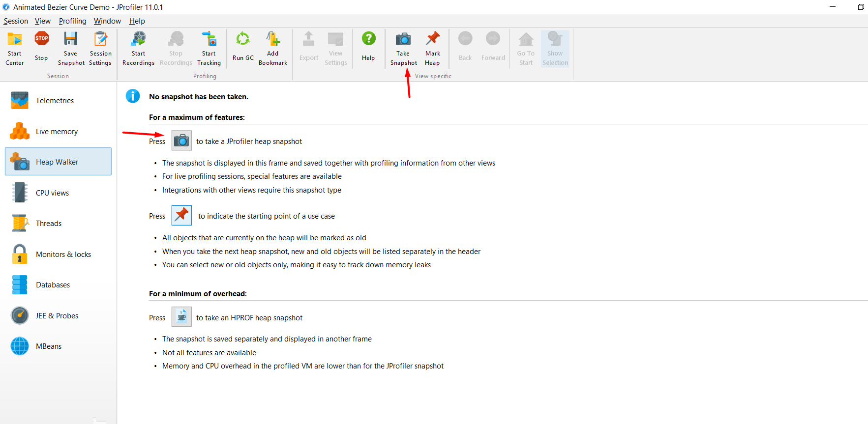Open View Settings in the toolbar
Image resolution: width=868 pixels, height=424 pixels.
coord(336,49)
